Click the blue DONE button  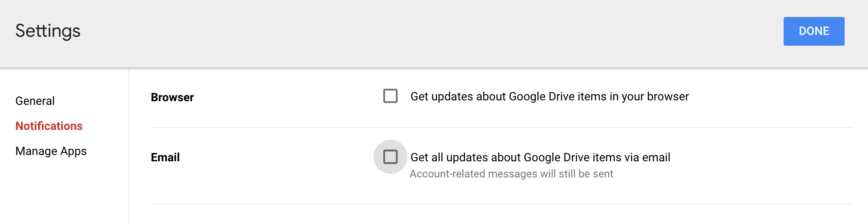814,31
